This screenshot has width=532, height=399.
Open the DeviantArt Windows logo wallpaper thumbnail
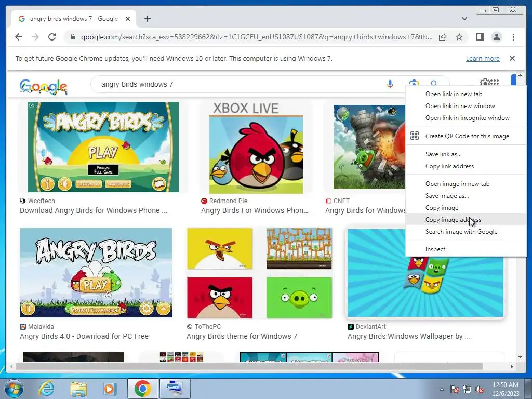(x=425, y=286)
